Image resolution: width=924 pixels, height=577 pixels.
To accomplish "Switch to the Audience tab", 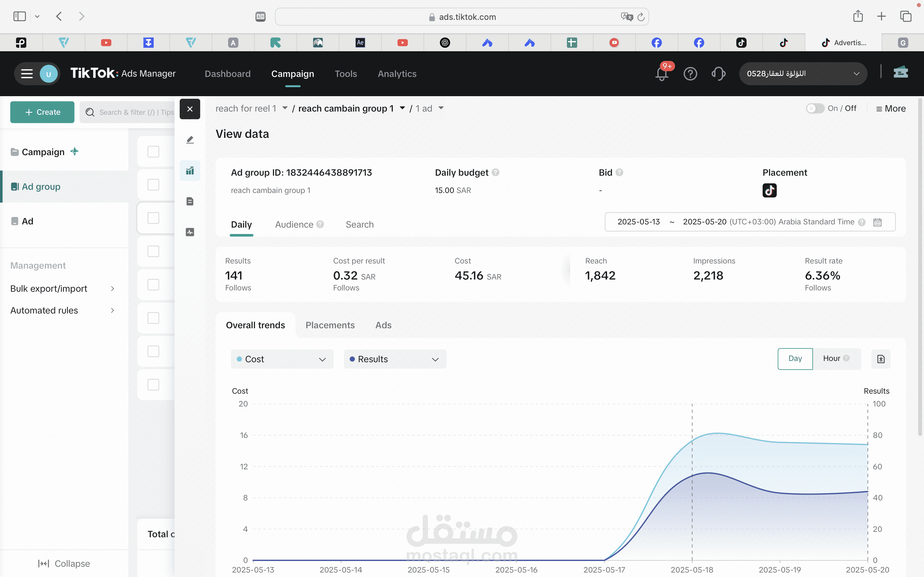I will pyautogui.click(x=295, y=224).
